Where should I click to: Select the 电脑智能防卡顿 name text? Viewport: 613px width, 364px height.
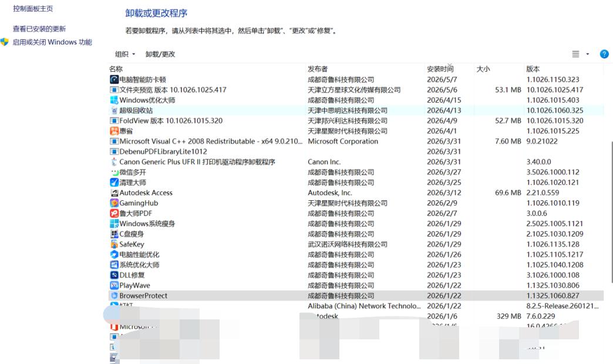coord(143,80)
